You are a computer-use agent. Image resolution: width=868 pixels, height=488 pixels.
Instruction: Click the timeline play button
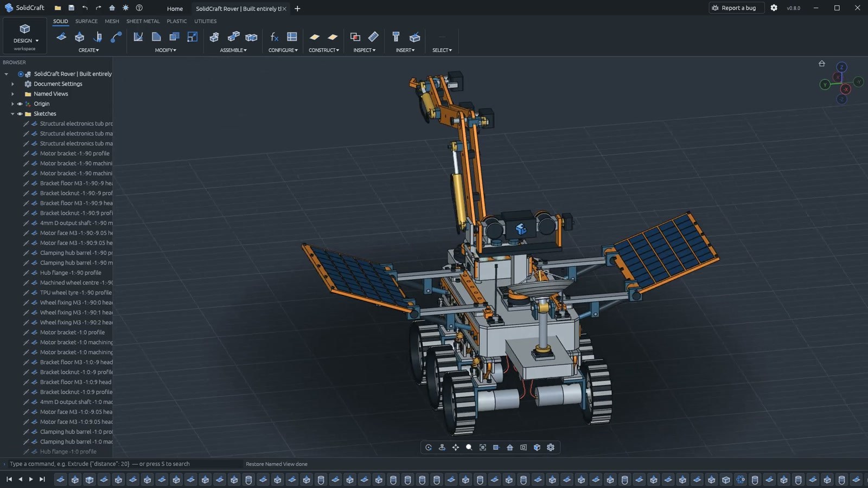(31, 479)
